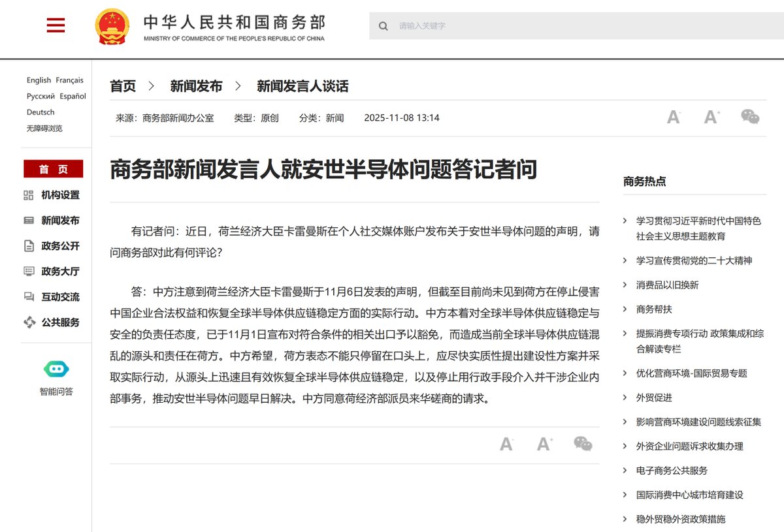Click the 新闻发布 newspaper icon
Image resolution: width=784 pixels, height=532 pixels.
29,221
